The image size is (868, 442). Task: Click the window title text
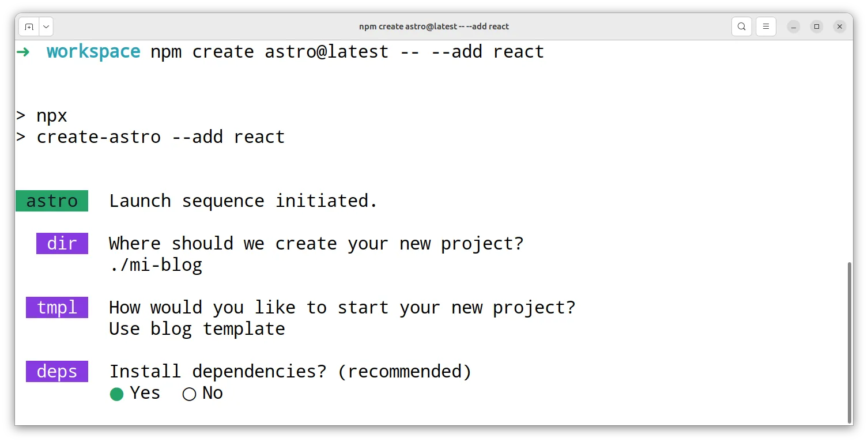pyautogui.click(x=433, y=27)
